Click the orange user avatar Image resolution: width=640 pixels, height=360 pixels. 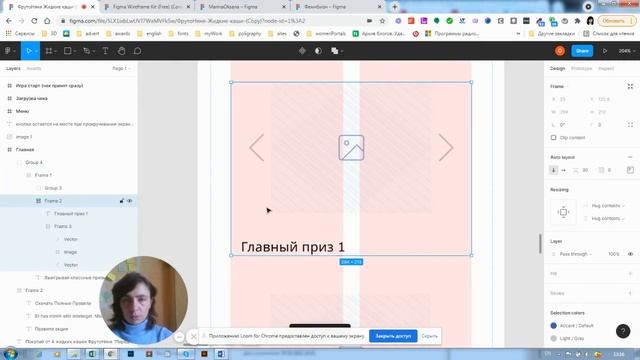(x=560, y=51)
